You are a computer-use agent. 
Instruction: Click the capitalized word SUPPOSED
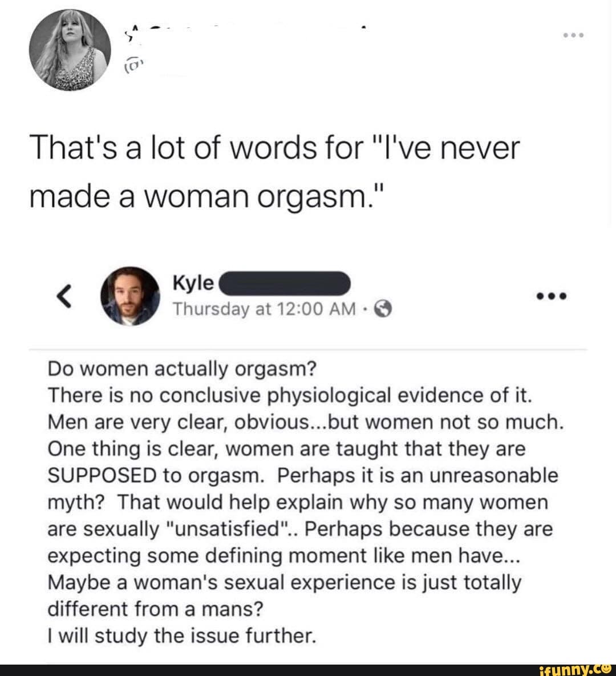[102, 476]
